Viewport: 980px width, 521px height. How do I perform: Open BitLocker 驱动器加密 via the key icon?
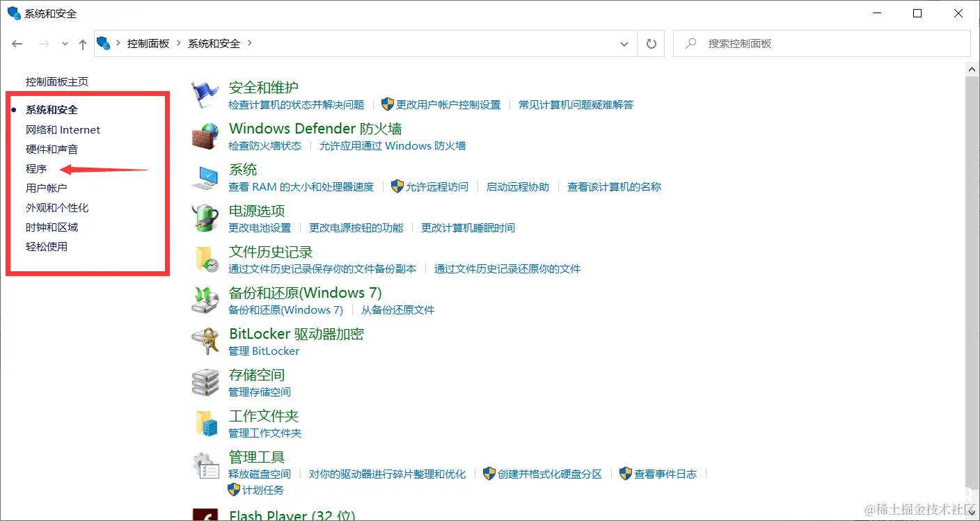205,341
